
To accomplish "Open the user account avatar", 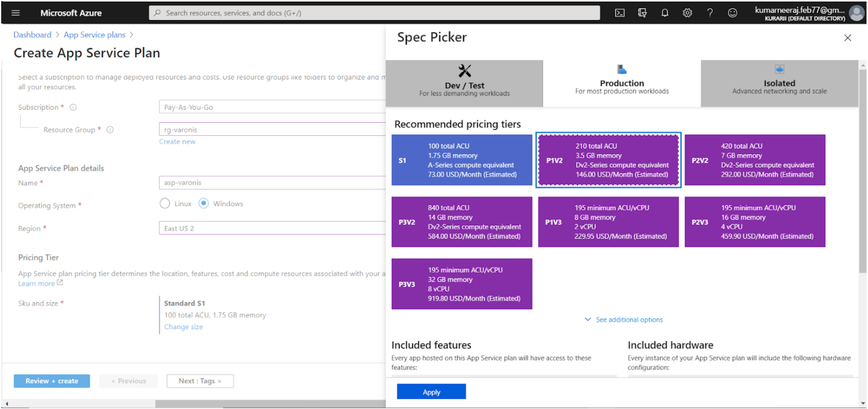I will tap(856, 12).
